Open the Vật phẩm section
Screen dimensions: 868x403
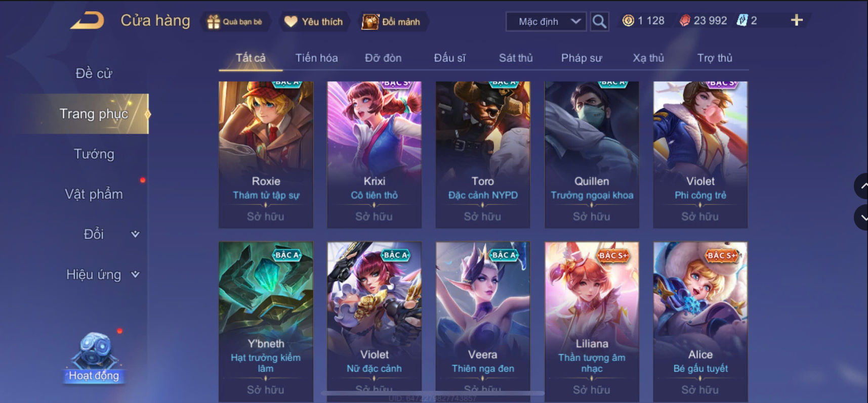[x=94, y=194]
